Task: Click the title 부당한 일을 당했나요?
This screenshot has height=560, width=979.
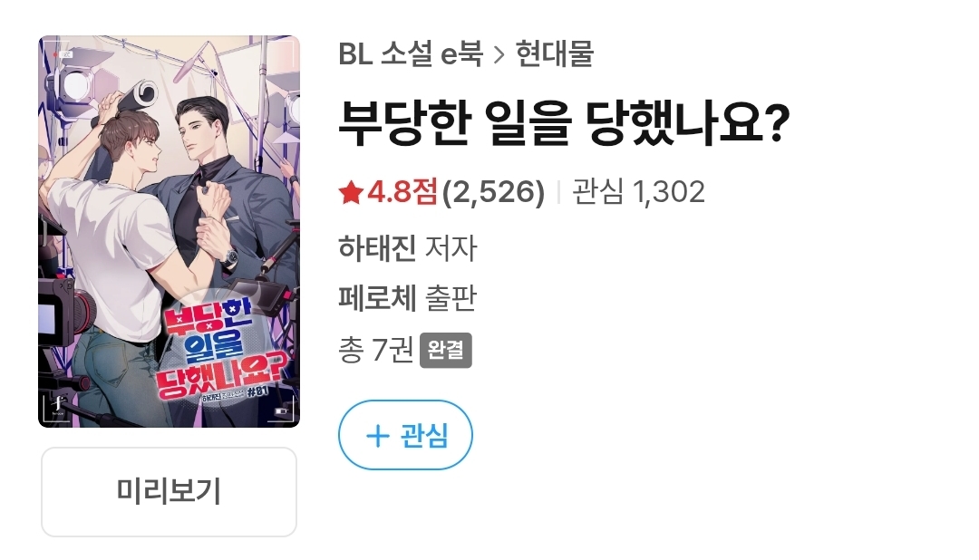Action: pos(565,123)
